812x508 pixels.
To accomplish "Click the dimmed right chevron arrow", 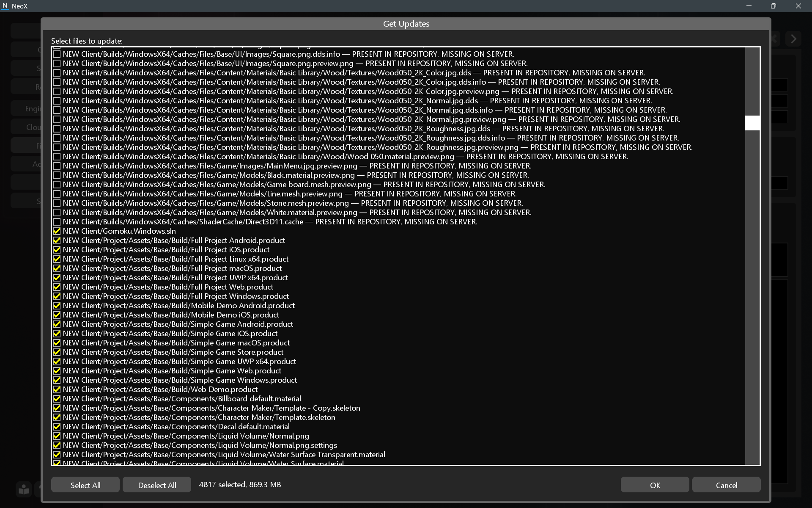I will pyautogui.click(x=793, y=39).
